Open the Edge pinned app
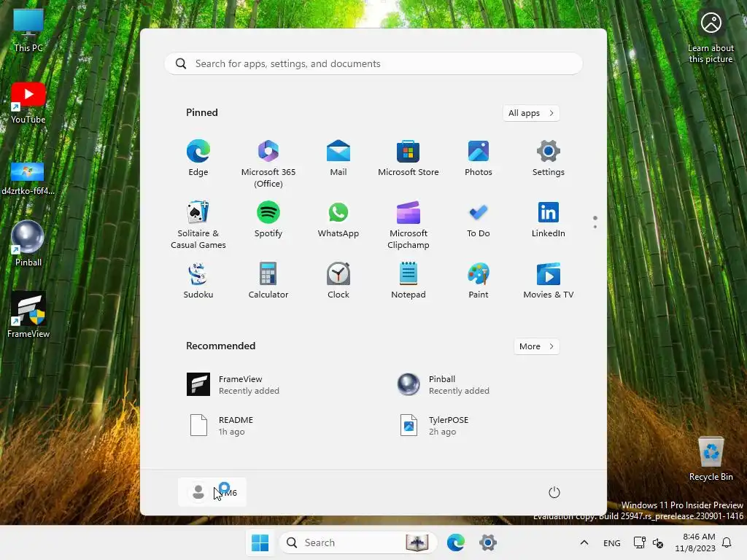The image size is (747, 560). 198,158
